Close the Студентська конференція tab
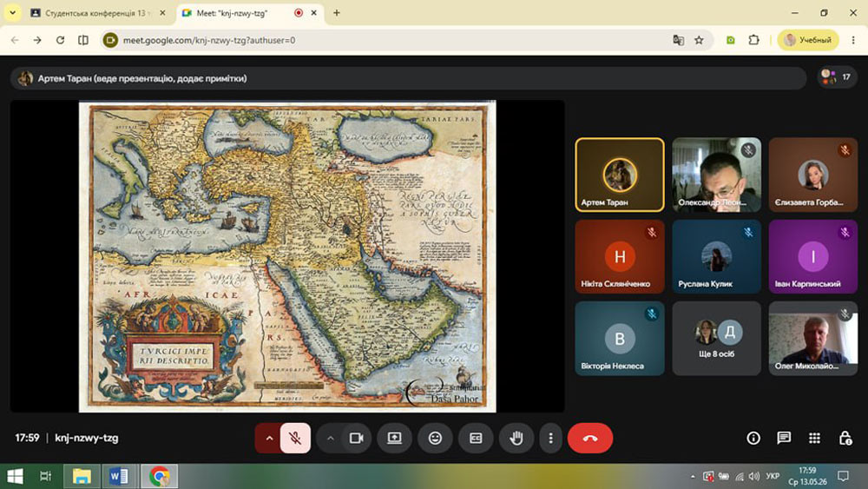 coord(162,13)
